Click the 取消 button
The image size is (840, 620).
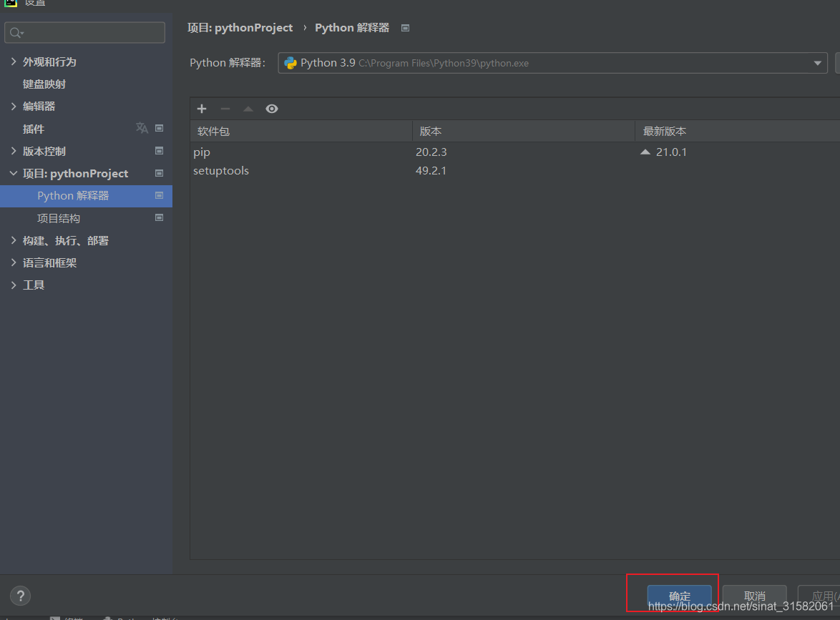[754, 596]
